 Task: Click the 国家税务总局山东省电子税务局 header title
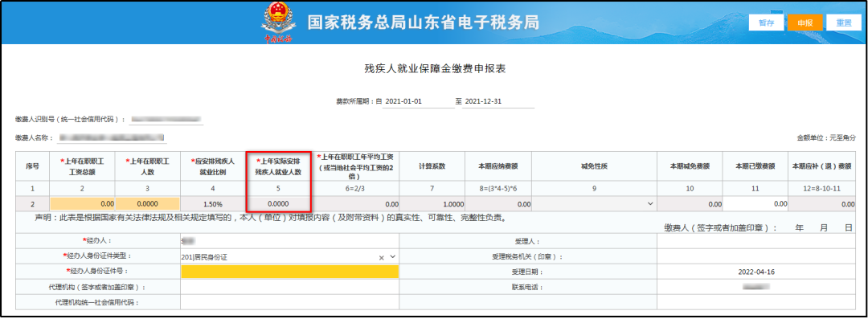424,22
